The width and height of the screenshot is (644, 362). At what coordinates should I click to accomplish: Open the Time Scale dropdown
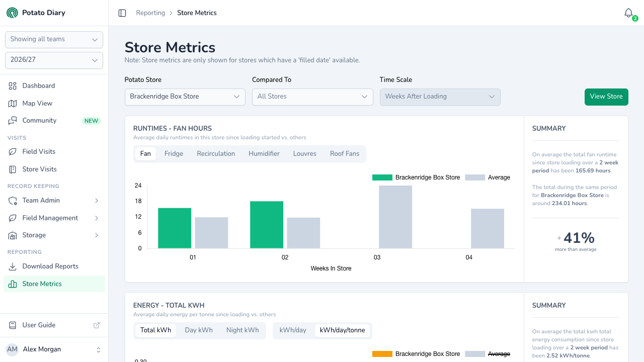440,97
